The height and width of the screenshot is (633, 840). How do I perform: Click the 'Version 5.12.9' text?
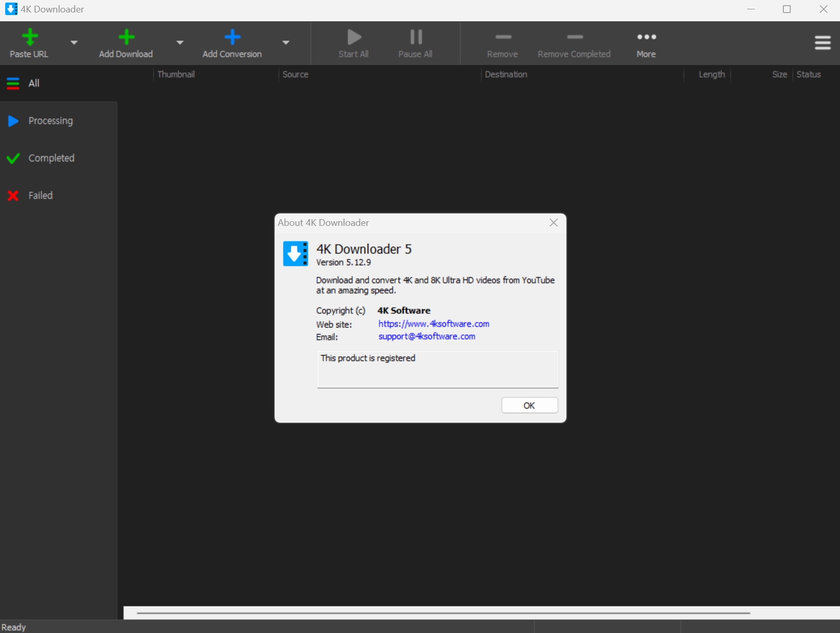click(344, 263)
